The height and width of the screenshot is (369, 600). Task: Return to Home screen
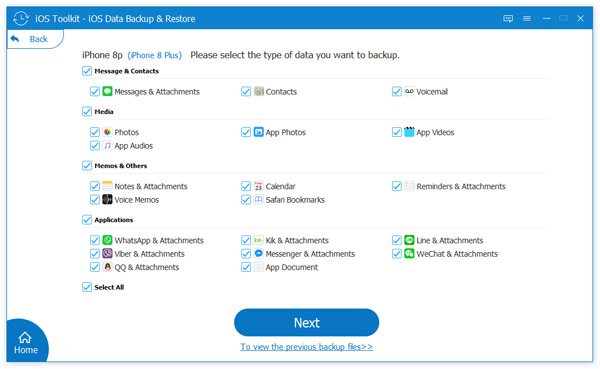click(26, 343)
